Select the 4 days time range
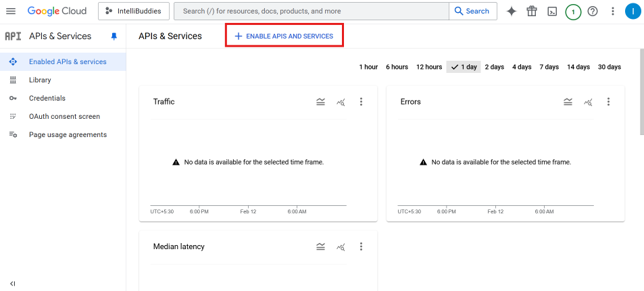 click(x=522, y=67)
